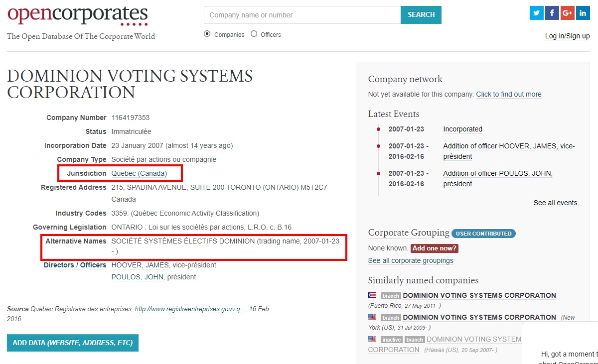The width and height of the screenshot is (598, 364).
Task: Open the OpenCorporates Twitter page icon
Action: pos(537,13)
